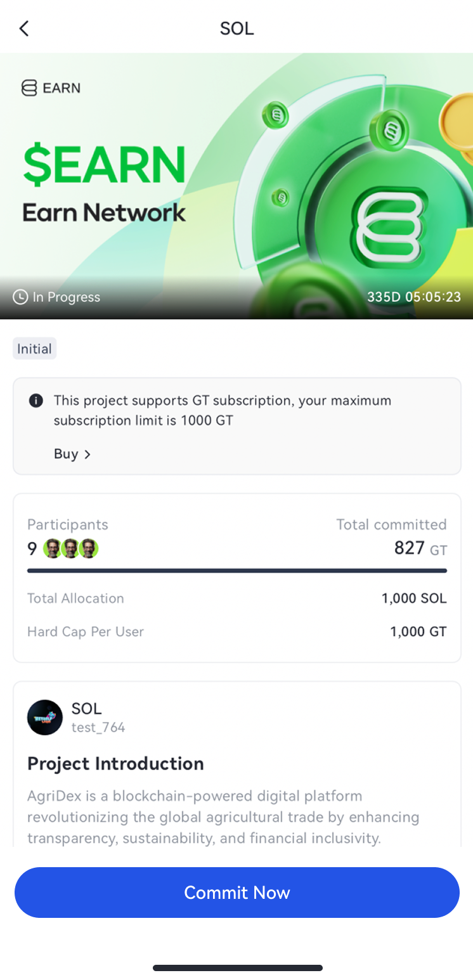
Task: Tap the Project Introduction heading
Action: coord(115,763)
